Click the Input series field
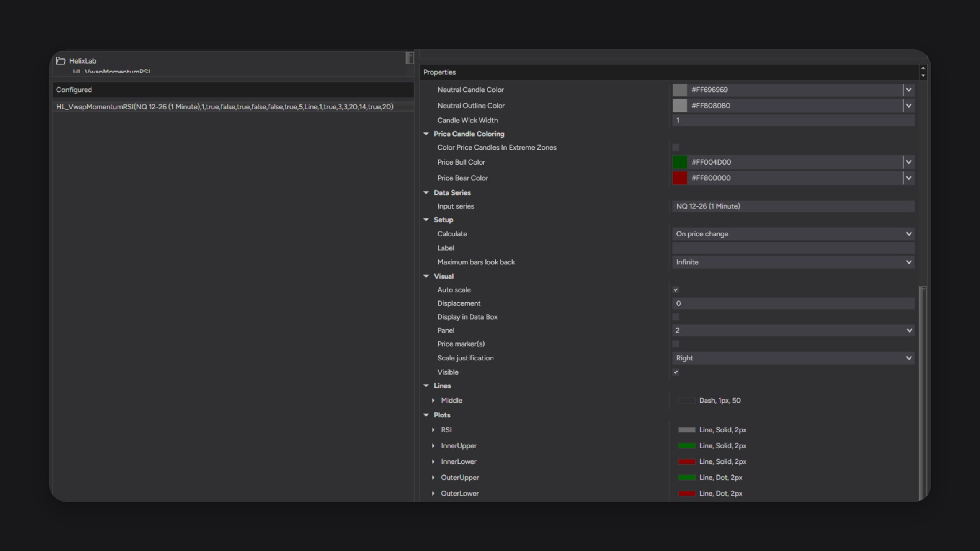The image size is (980, 551). click(x=793, y=206)
